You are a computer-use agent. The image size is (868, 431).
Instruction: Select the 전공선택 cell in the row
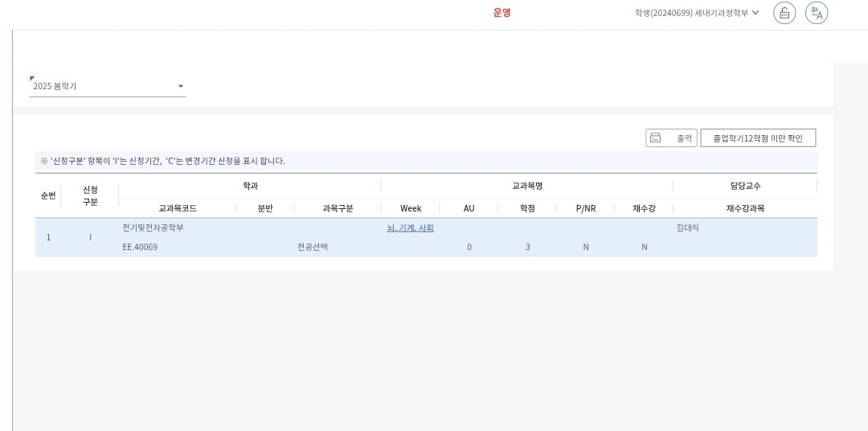click(313, 247)
